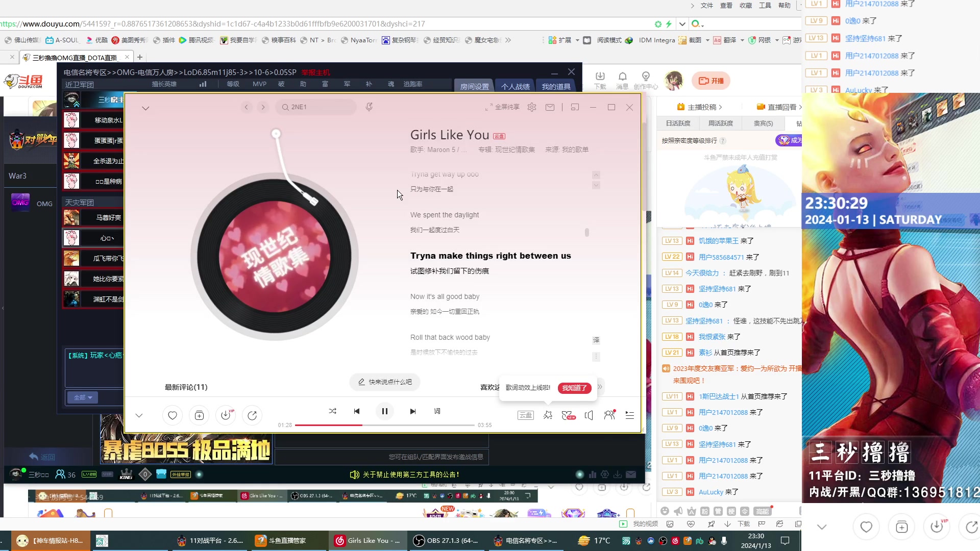
Task: Skip to the previous track
Action: point(357,411)
